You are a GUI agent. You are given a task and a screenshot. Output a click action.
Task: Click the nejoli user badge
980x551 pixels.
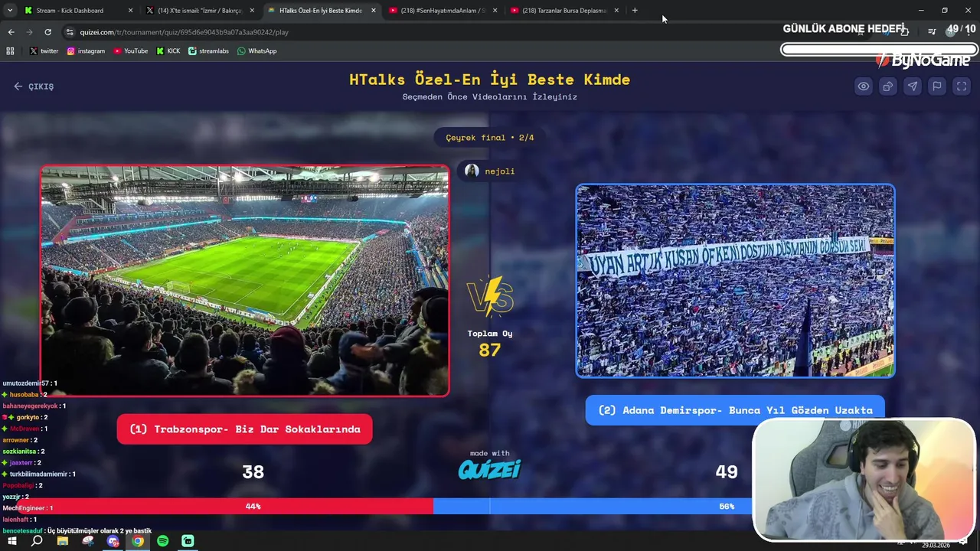(490, 171)
